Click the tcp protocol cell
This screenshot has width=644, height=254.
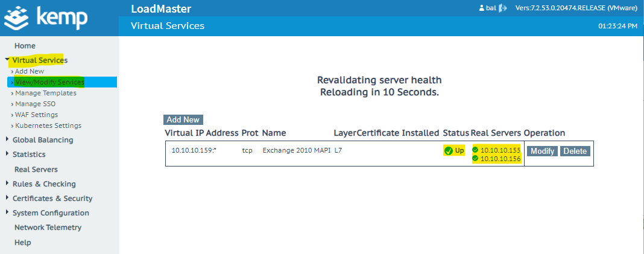point(247,150)
